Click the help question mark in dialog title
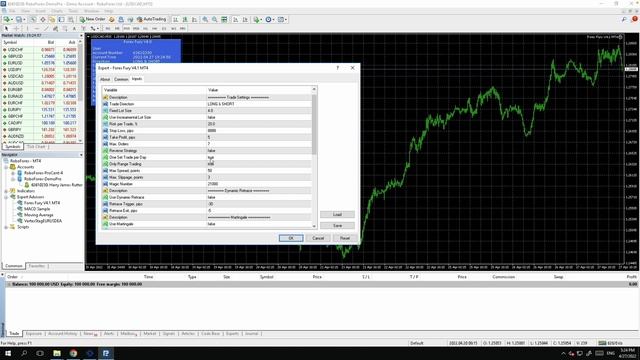This screenshot has height=360, width=640. [338, 68]
